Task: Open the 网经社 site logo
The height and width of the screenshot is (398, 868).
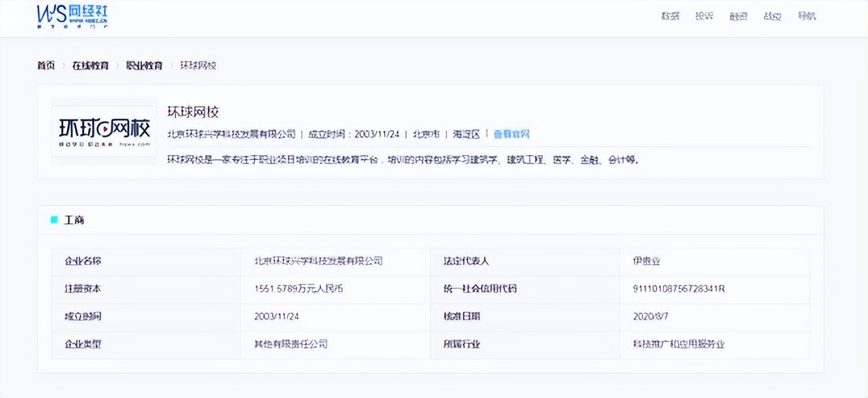Action: (x=73, y=16)
